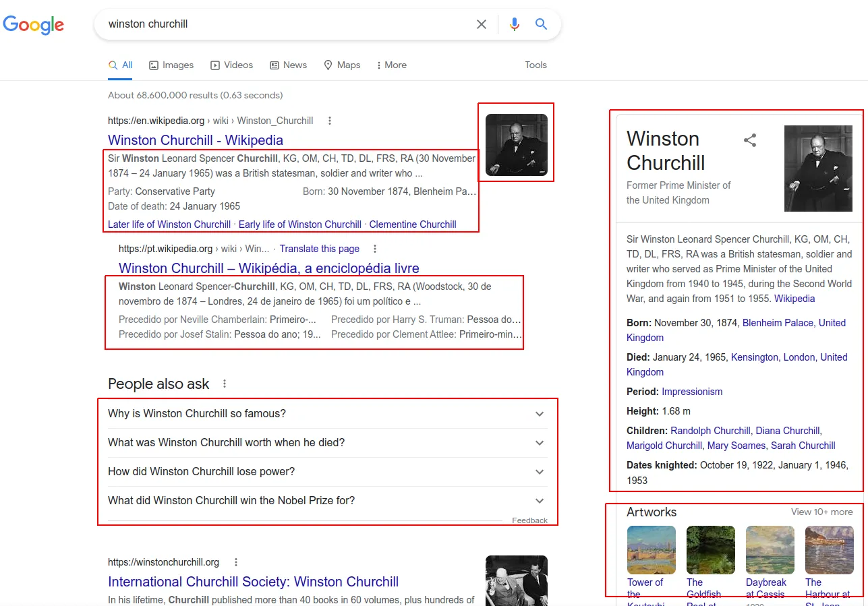Viewport: 868px width, 606px height.
Task: Start voice search with the microphone icon
Action: (x=515, y=24)
